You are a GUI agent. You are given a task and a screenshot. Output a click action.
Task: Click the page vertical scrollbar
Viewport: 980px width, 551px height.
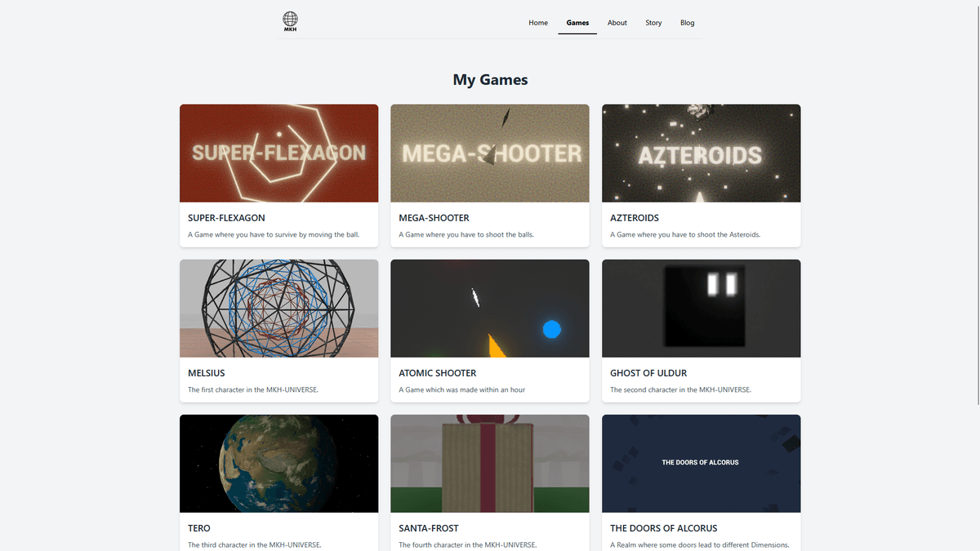click(976, 204)
